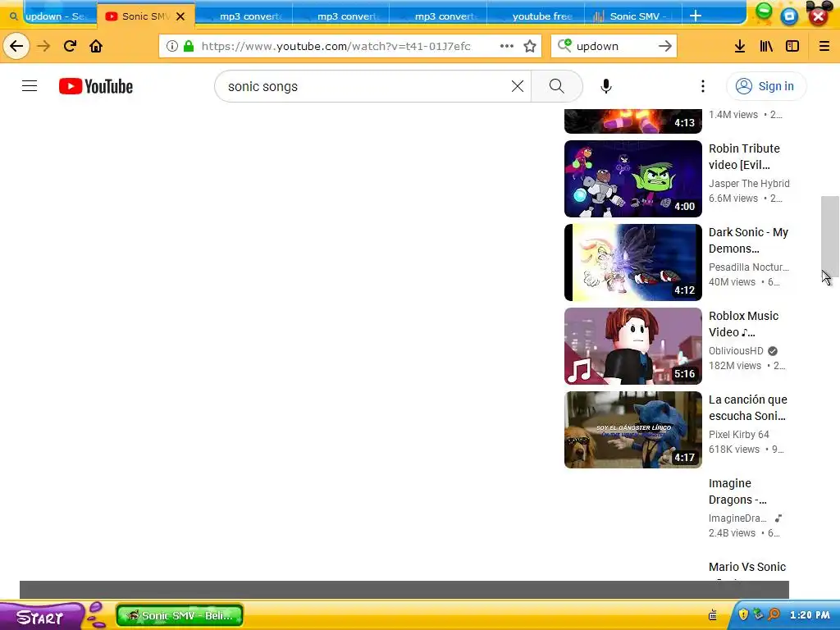Open the downloads arrow icon
840x630 pixels.
(x=740, y=46)
